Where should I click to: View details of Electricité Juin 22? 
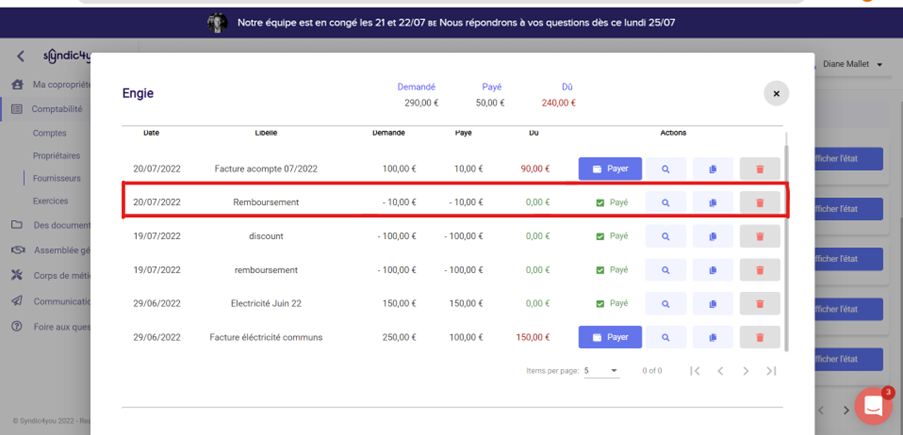pyautogui.click(x=665, y=303)
